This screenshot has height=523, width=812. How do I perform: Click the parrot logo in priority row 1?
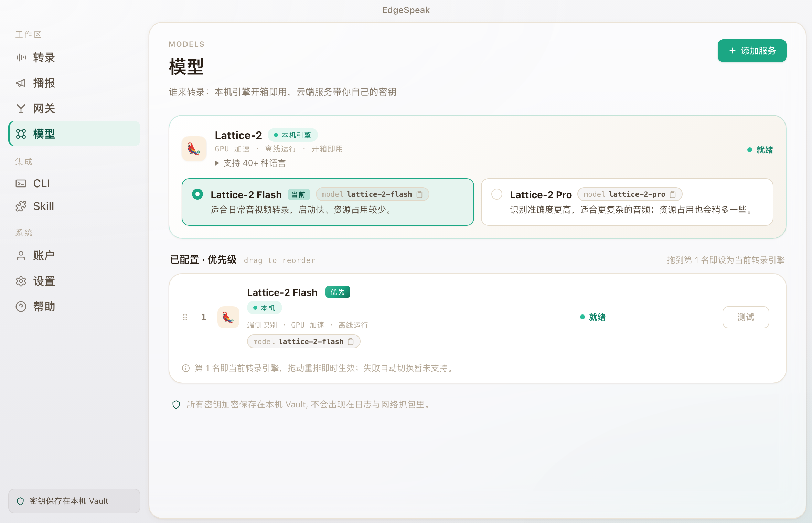(228, 317)
